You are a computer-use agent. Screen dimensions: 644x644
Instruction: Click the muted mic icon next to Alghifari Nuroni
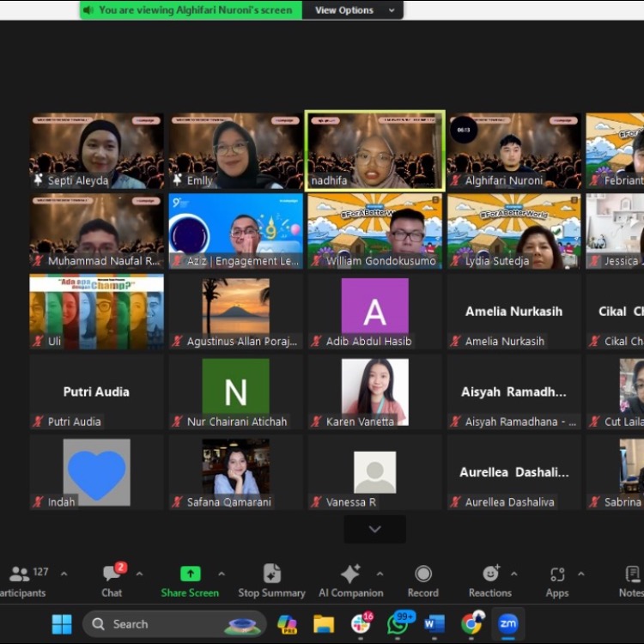[x=455, y=180]
